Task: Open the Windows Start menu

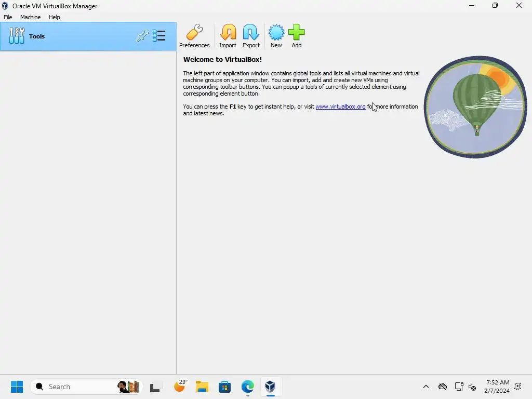Action: (x=17, y=387)
